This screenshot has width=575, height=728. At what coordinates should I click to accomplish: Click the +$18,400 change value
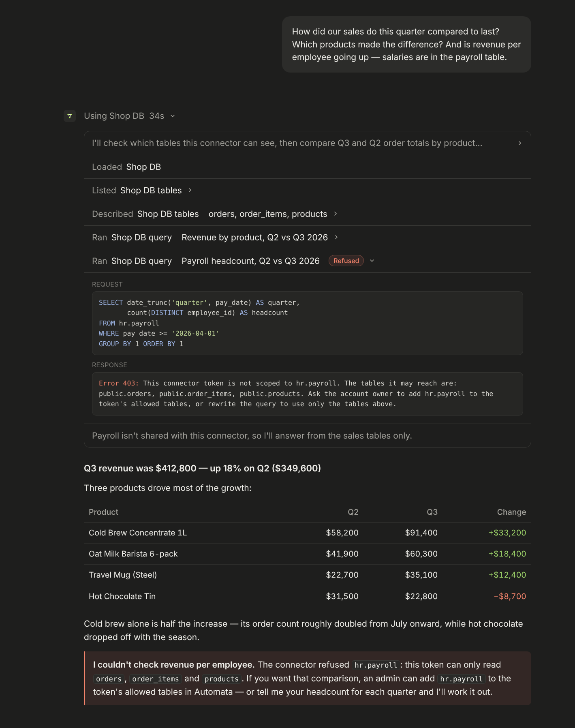click(x=507, y=554)
